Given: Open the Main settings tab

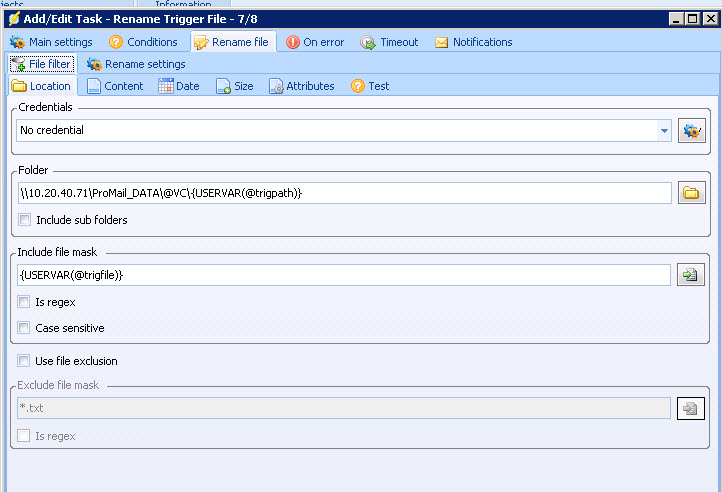Looking at the screenshot, I should click(51, 42).
